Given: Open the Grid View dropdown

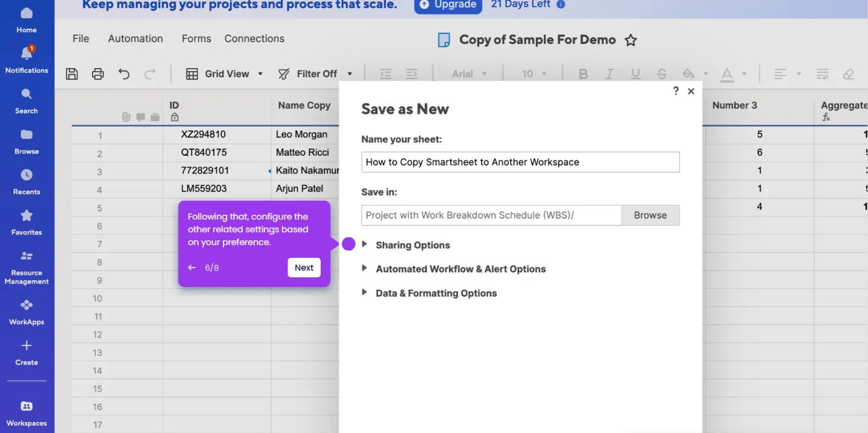Looking at the screenshot, I should point(225,74).
